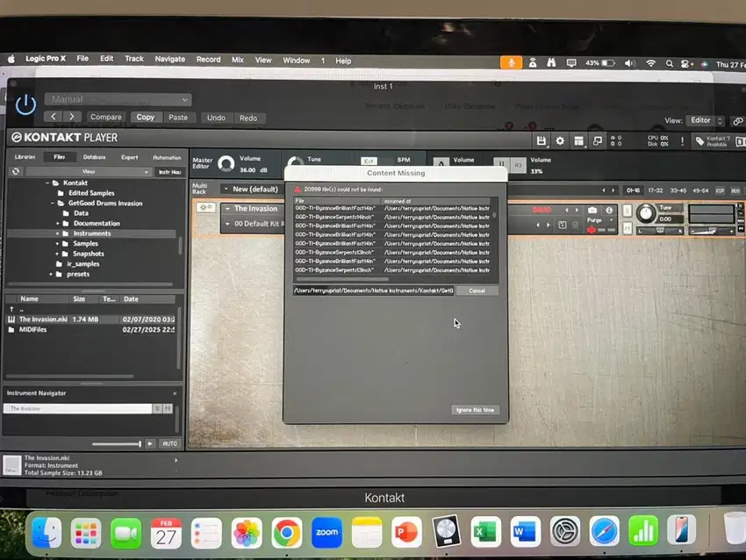Click the Kontakt 7 Available tag icon
Viewport: 746px width, 560px height.
[699, 141]
